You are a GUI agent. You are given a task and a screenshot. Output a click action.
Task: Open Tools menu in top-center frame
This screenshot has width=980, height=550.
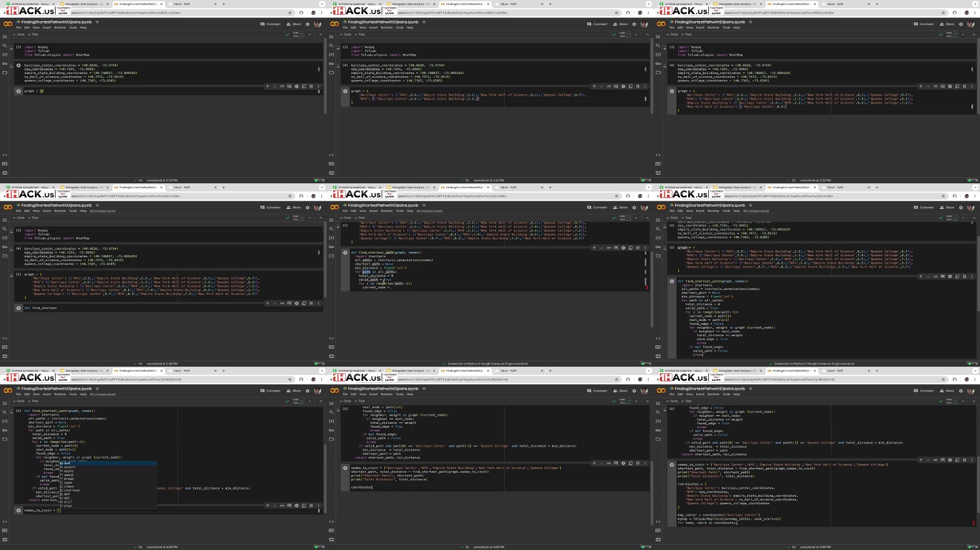pyautogui.click(x=400, y=27)
